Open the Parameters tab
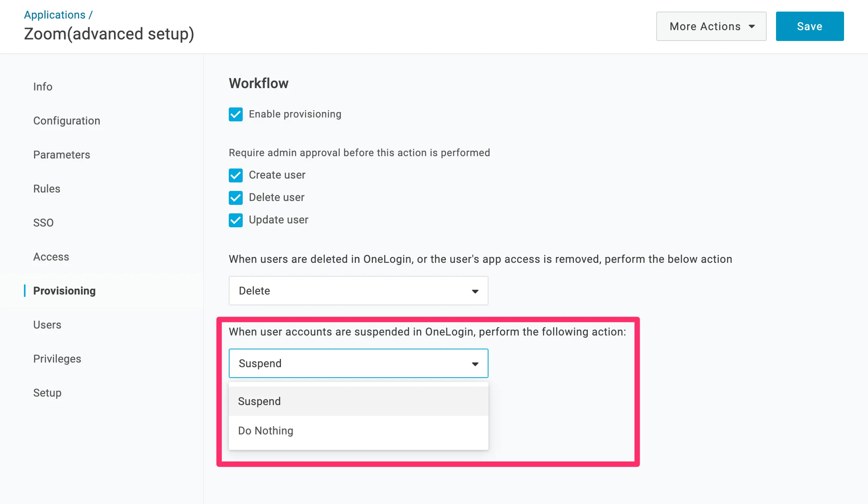Viewport: 868px width, 504px height. click(61, 155)
